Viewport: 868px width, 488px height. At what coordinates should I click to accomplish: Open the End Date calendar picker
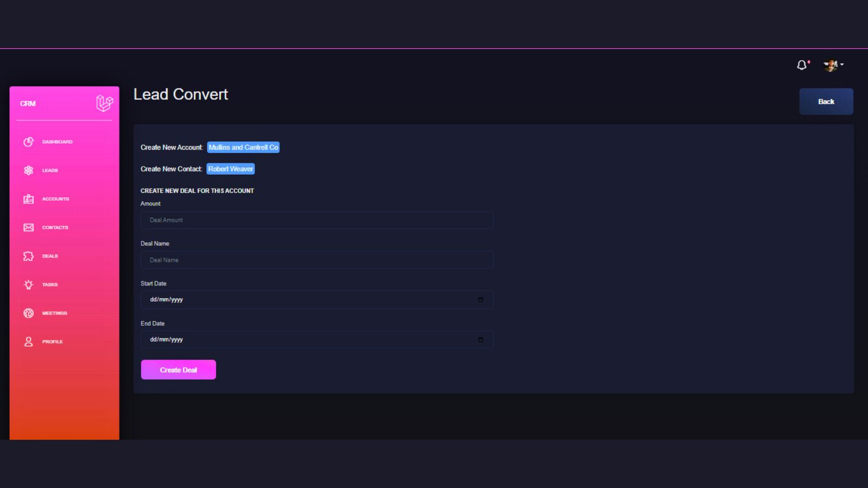point(481,340)
